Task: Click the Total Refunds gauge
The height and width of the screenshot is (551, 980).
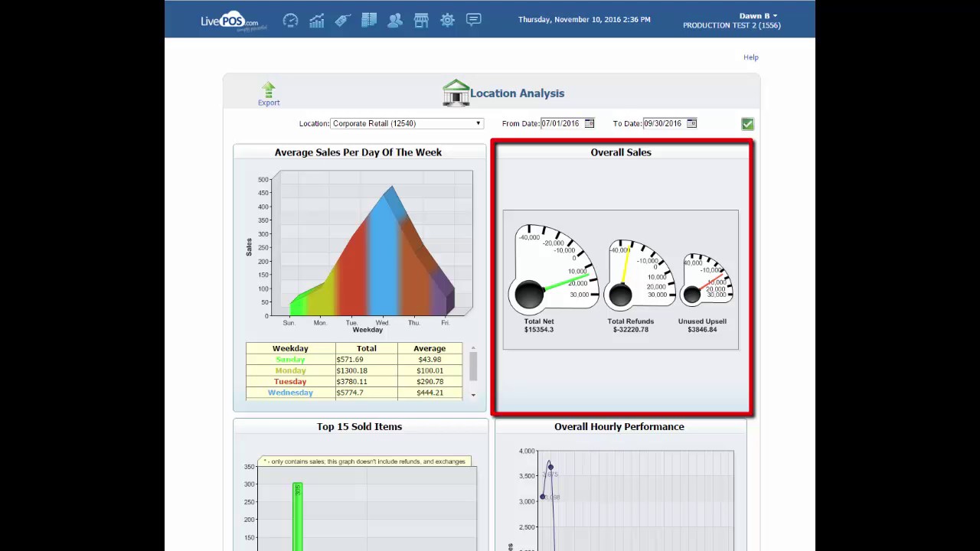Action: point(639,274)
